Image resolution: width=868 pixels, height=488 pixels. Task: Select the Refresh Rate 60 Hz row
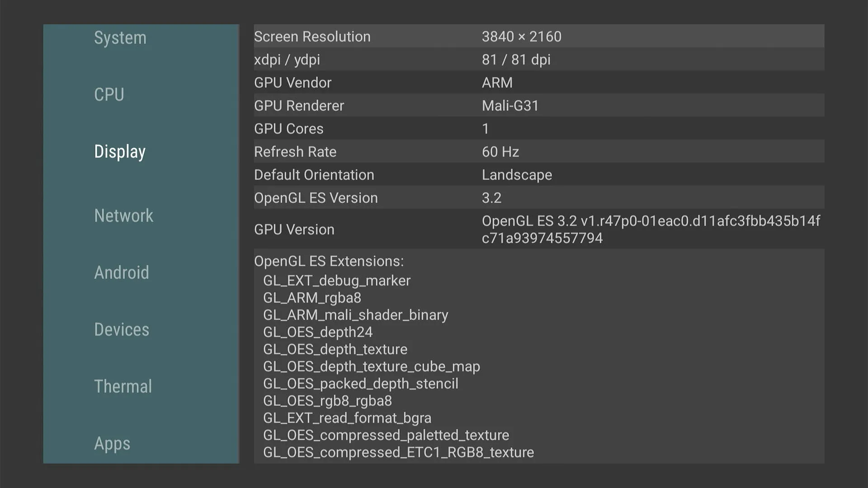538,152
